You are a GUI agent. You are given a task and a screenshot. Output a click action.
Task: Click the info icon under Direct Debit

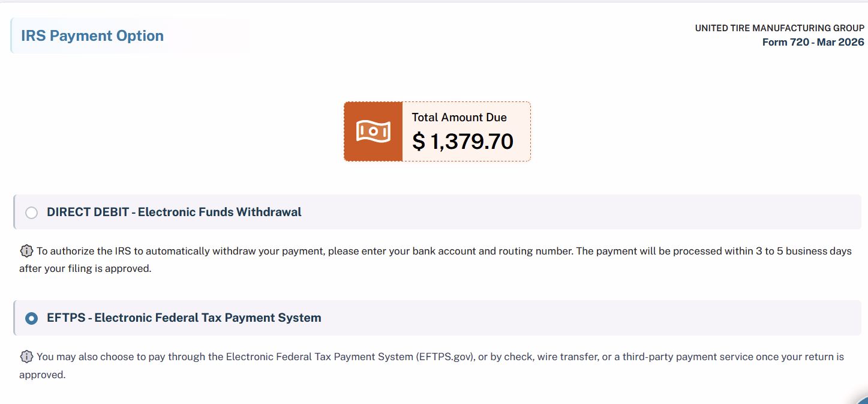tap(26, 251)
